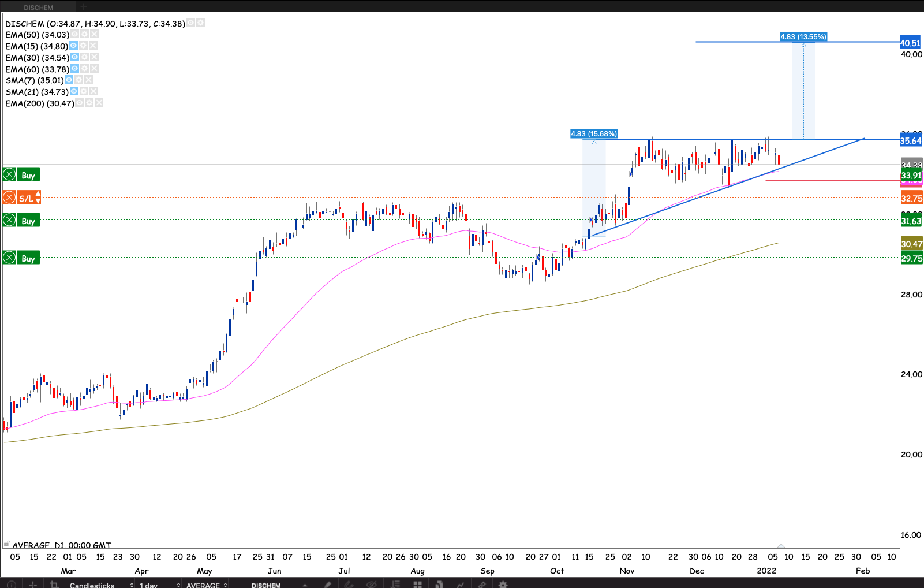Image resolution: width=924 pixels, height=588 pixels.
Task: Add a new chart tab with plus
Action: [x=83, y=7]
